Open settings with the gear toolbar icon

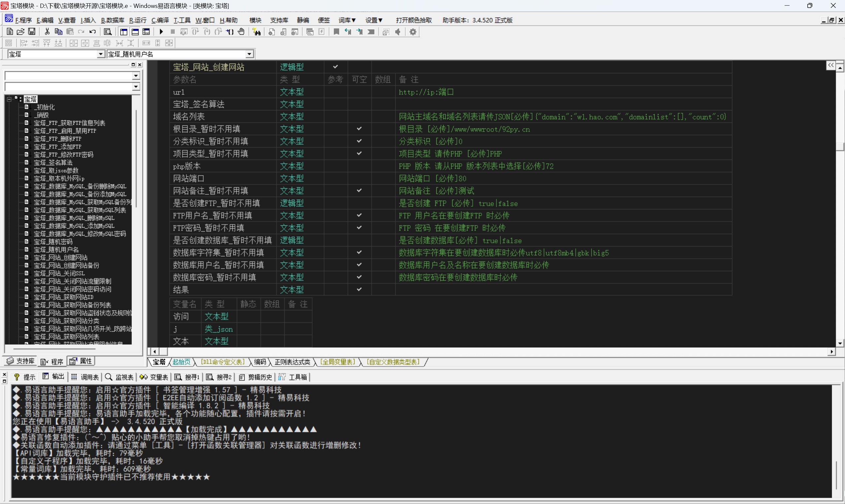point(413,32)
